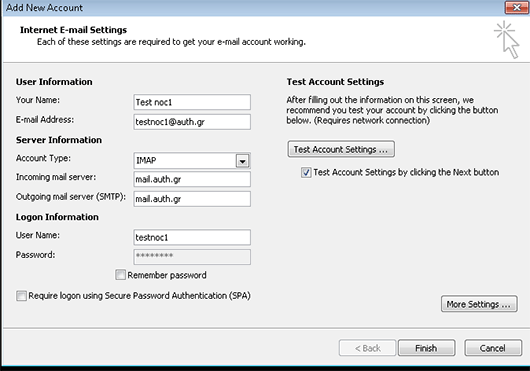Click the Outgoing mail server SMTP field
The height and width of the screenshot is (371, 530).
(192, 199)
